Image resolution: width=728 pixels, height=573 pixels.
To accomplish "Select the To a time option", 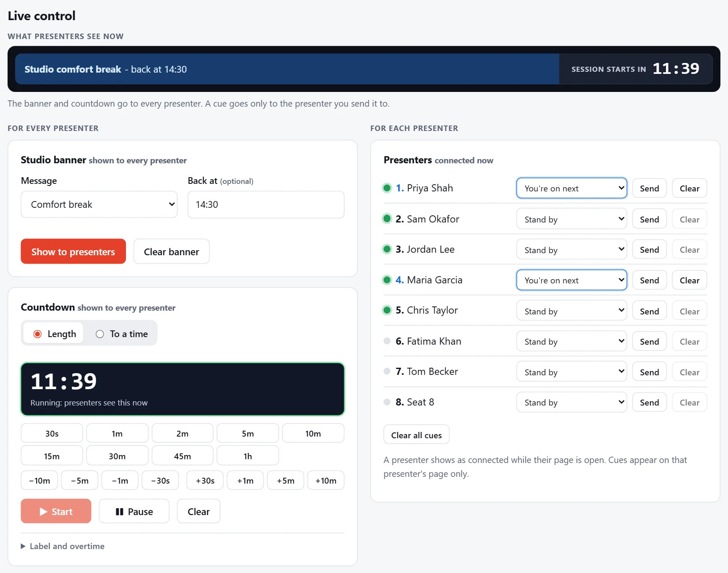I will coord(121,334).
